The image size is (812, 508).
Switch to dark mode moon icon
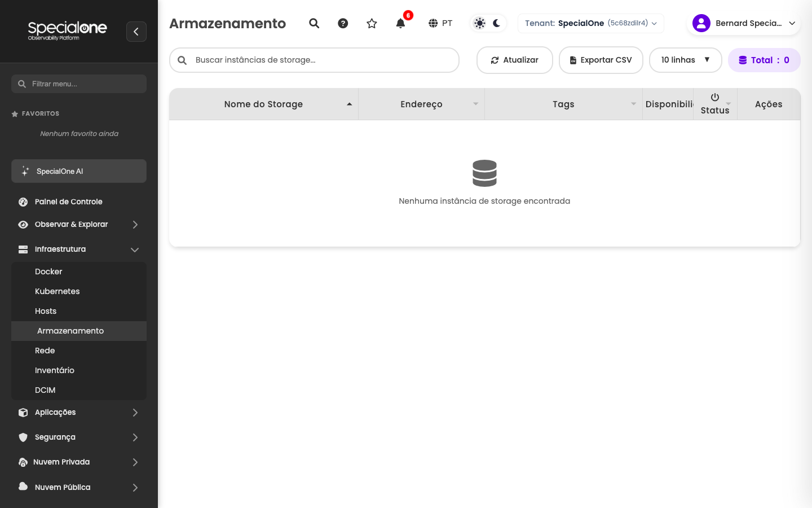pyautogui.click(x=497, y=23)
